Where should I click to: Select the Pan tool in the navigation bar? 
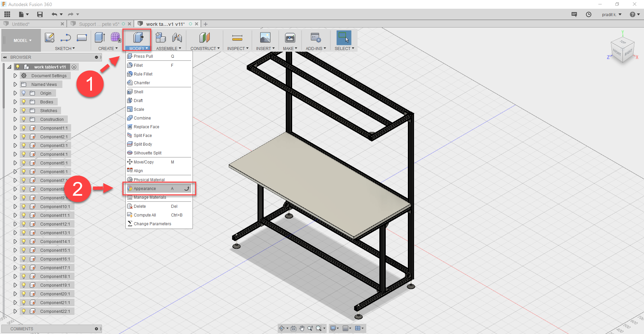[301, 328]
